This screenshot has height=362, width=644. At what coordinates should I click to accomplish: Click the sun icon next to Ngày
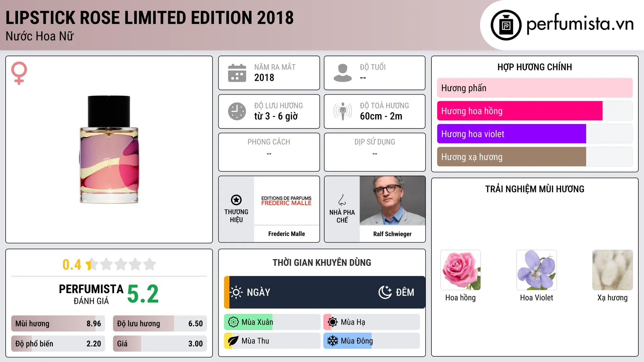(x=236, y=292)
